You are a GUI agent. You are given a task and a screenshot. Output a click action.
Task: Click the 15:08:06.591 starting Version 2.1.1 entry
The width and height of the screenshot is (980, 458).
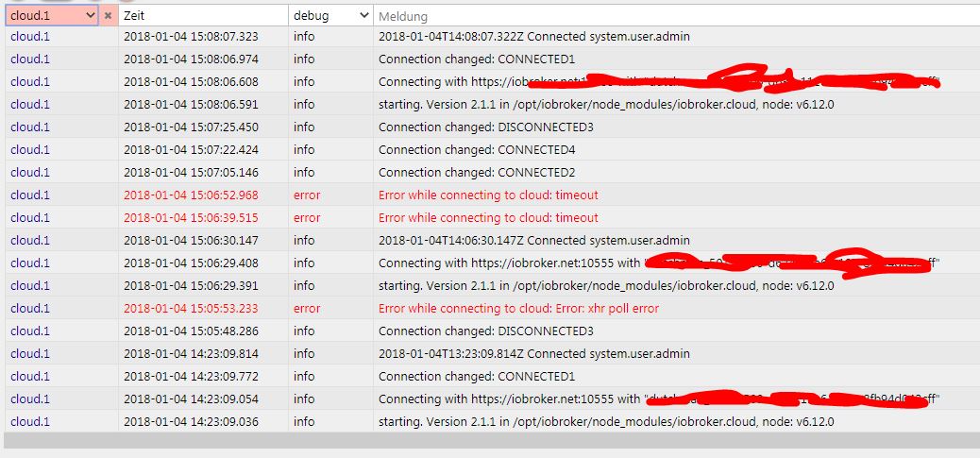point(606,105)
